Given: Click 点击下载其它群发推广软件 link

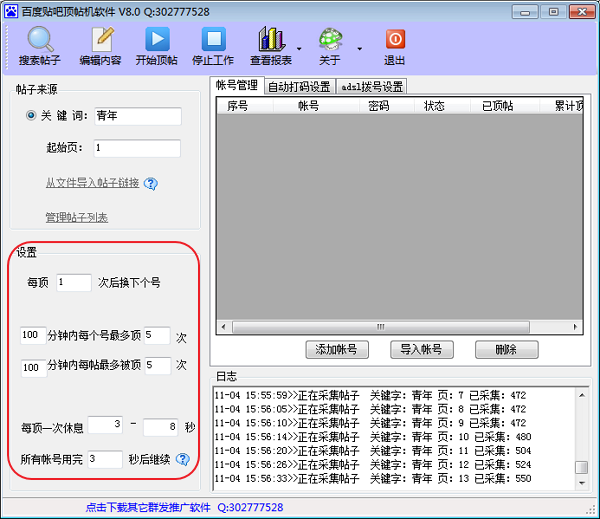Looking at the screenshot, I should (x=148, y=508).
